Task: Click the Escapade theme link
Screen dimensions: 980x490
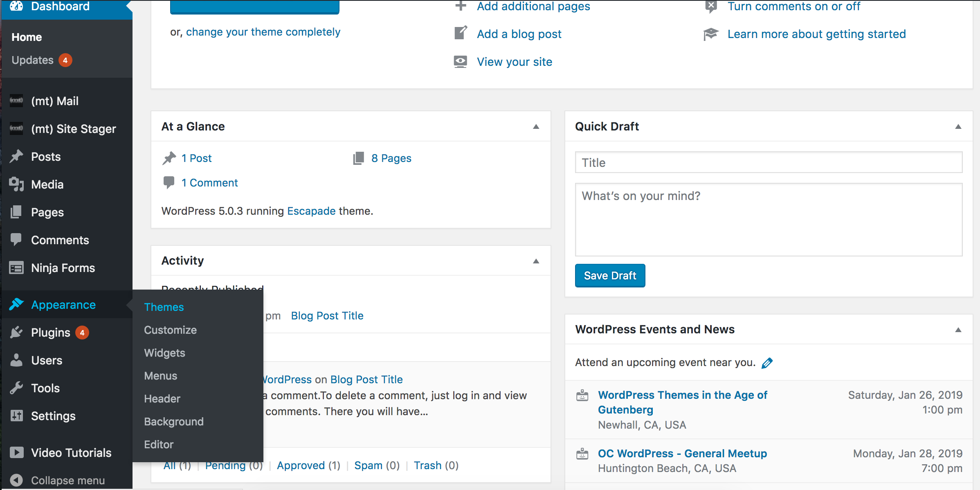Action: [x=312, y=211]
